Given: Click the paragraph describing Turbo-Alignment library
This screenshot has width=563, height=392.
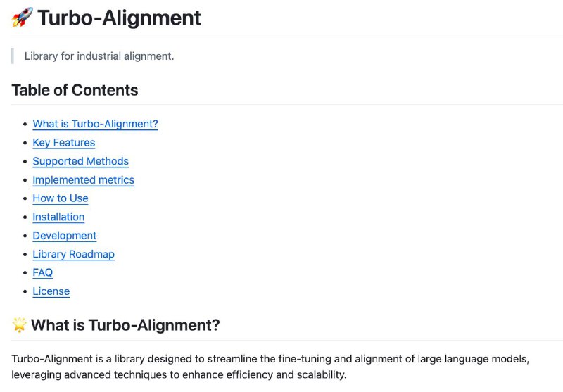Looking at the screenshot, I should pyautogui.click(x=270, y=367).
